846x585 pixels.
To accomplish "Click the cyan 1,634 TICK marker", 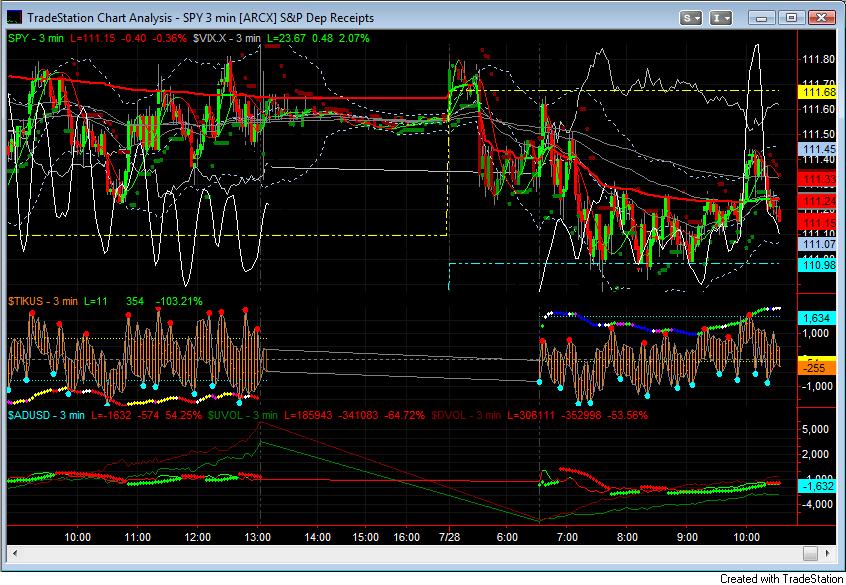I will [x=816, y=318].
